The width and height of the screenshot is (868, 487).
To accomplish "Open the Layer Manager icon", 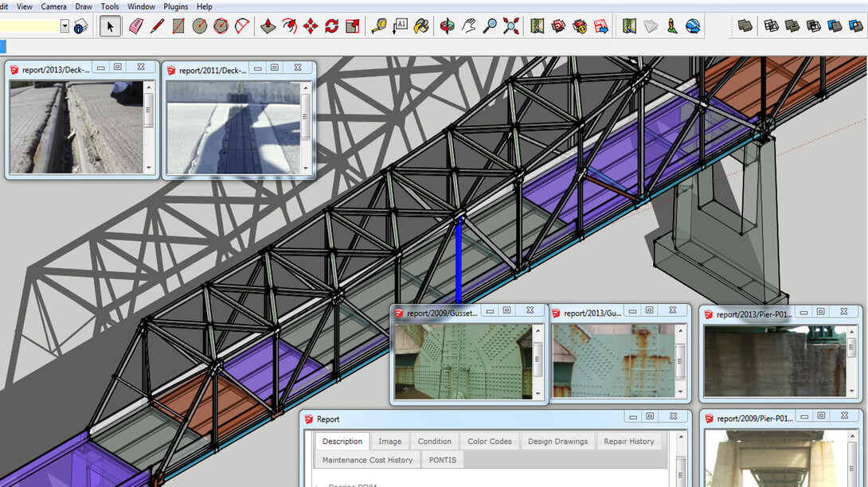I will [80, 26].
